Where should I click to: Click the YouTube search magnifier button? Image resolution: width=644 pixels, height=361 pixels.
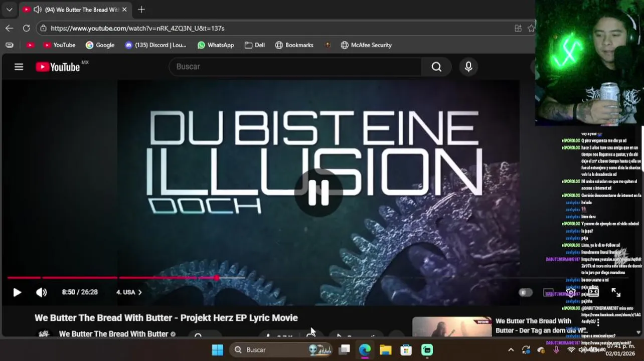click(x=436, y=67)
